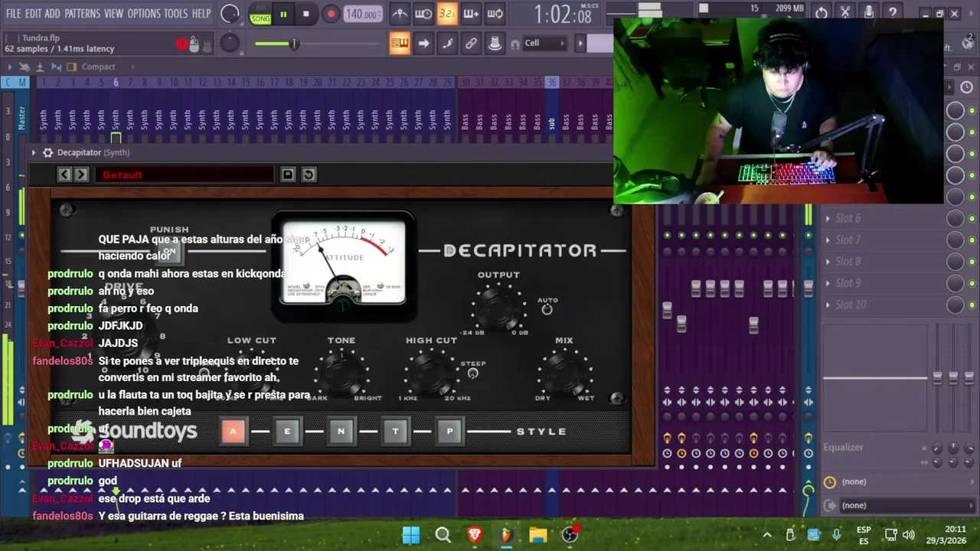Screen dimensions: 980x551
Task: Toggle loop recording icon
Action: pos(495,14)
